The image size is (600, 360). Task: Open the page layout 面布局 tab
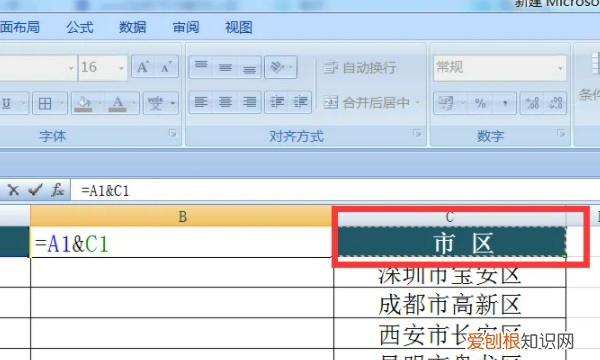(x=20, y=27)
